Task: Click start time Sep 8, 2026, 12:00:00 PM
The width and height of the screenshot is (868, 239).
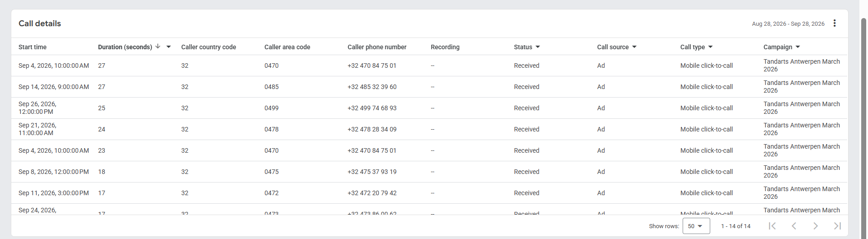Action: 54,172
